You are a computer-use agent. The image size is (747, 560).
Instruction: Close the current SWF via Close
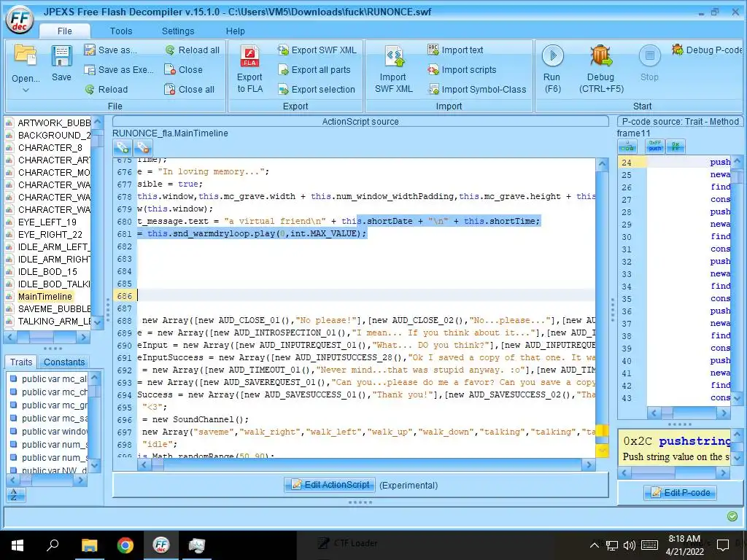pos(183,69)
